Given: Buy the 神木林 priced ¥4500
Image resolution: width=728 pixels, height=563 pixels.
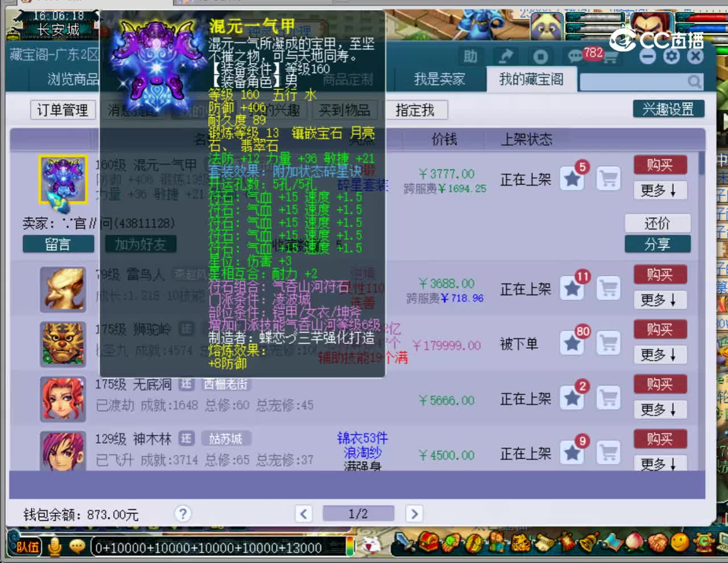Looking at the screenshot, I should (x=660, y=439).
